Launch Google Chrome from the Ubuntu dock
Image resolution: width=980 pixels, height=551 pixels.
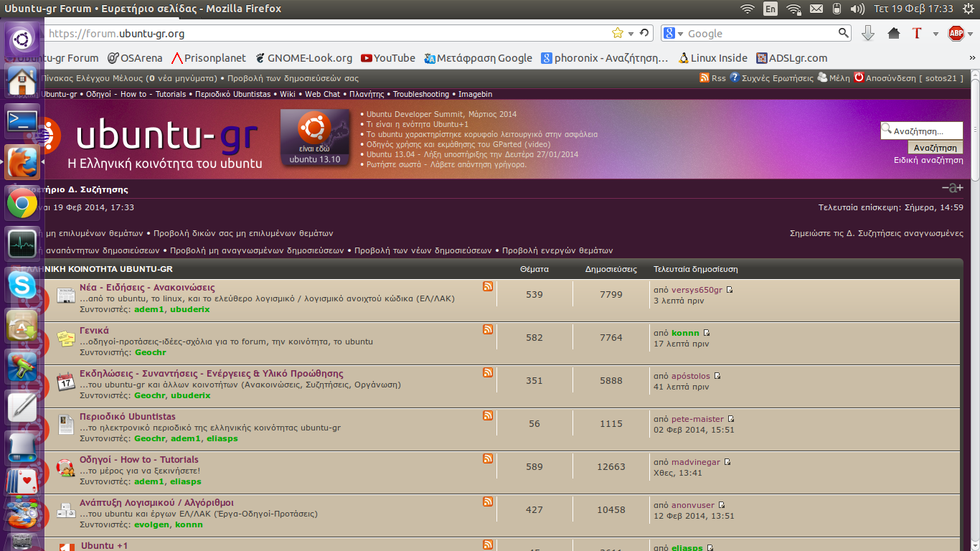coord(22,204)
